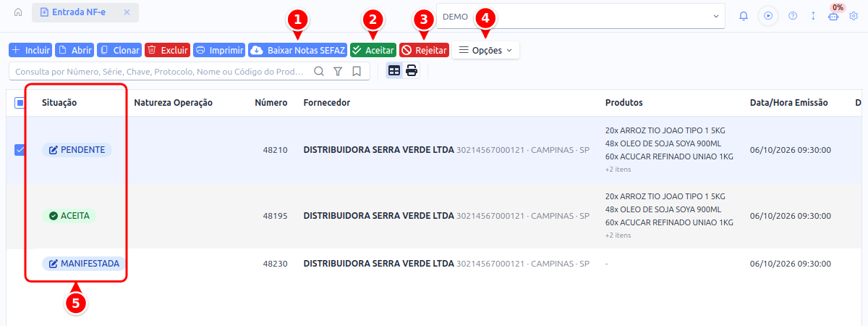
Task: Sort by the Fornecedor column header
Action: tap(327, 103)
